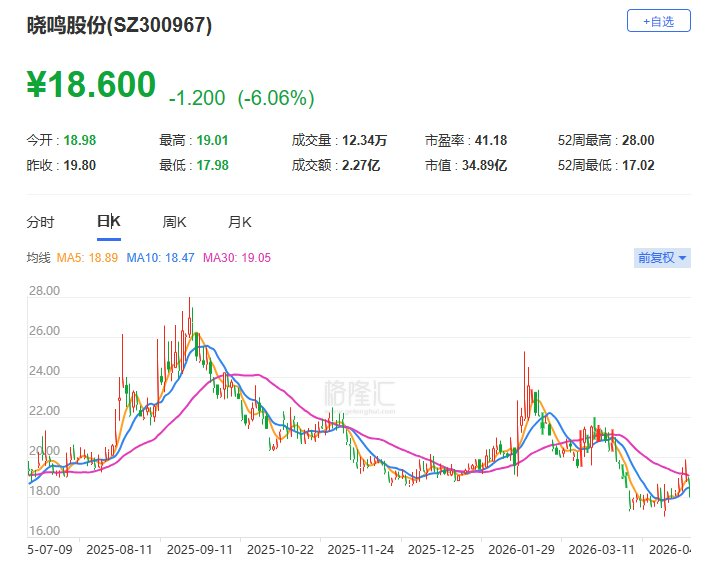Click the stock title 晓鸣股份(SZ300967)
The image size is (705, 564).
coord(119,27)
